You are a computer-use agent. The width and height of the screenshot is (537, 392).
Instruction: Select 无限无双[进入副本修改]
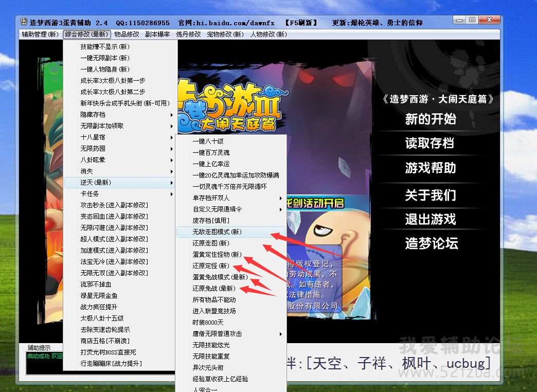tap(119, 273)
